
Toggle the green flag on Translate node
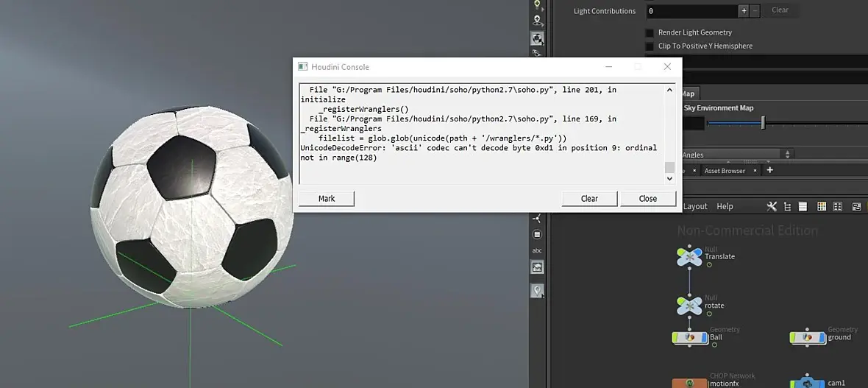681,253
